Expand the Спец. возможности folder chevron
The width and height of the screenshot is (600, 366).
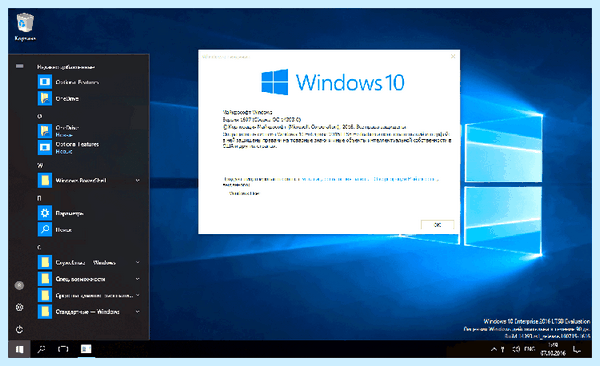[x=138, y=279]
